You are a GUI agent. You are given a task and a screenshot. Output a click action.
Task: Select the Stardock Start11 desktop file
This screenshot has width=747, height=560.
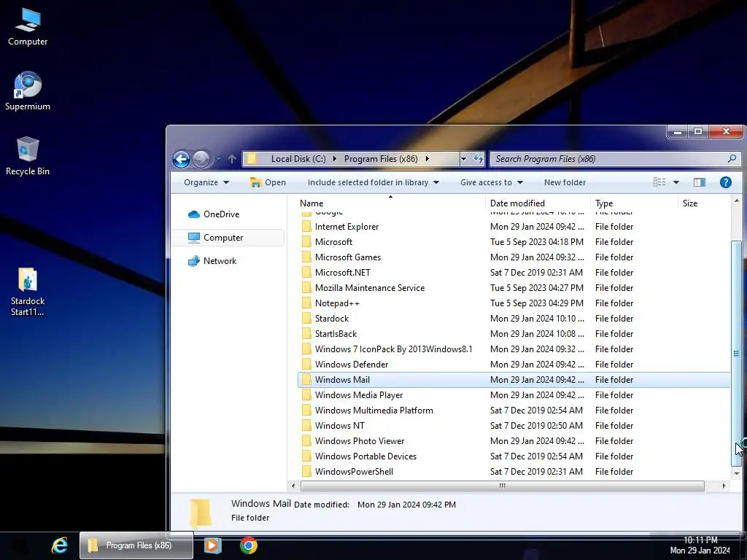coord(28,292)
